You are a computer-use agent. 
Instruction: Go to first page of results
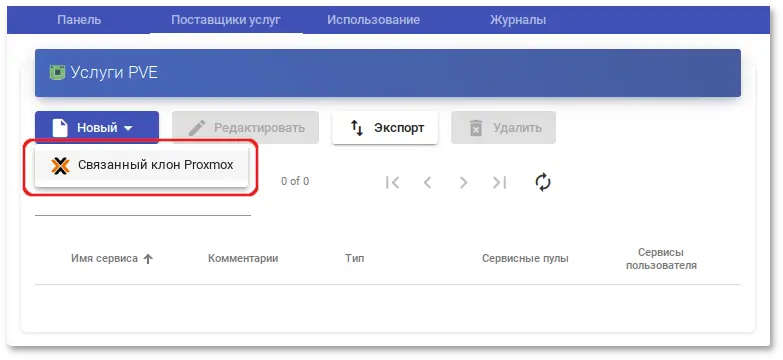[392, 182]
